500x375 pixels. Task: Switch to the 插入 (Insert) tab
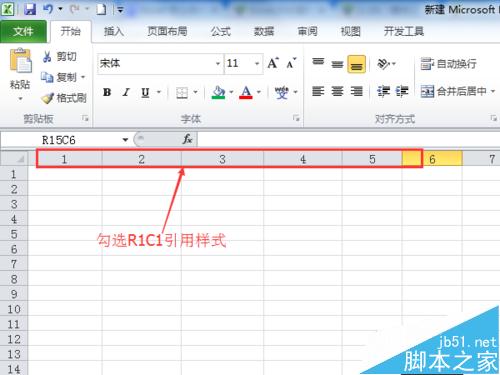coord(114,31)
